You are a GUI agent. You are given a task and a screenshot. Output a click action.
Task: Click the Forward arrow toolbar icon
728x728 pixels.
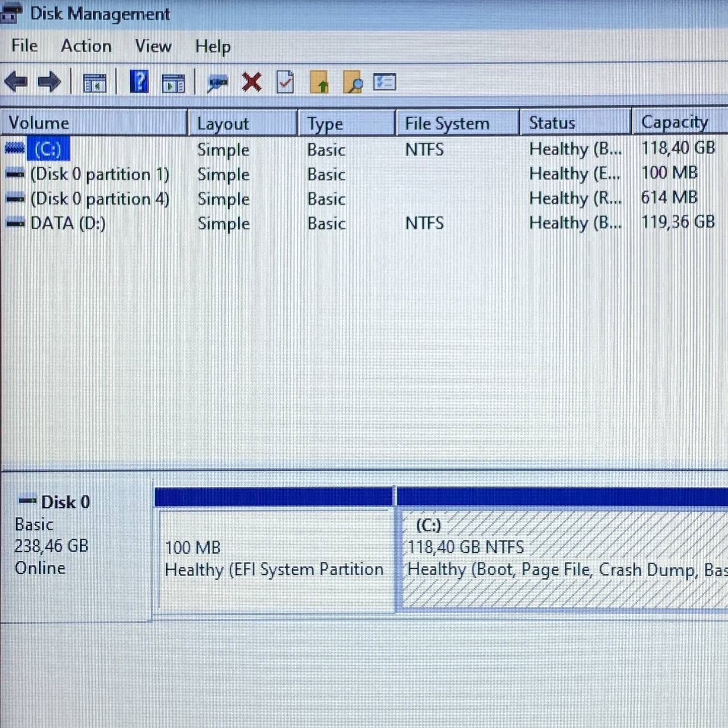click(49, 82)
